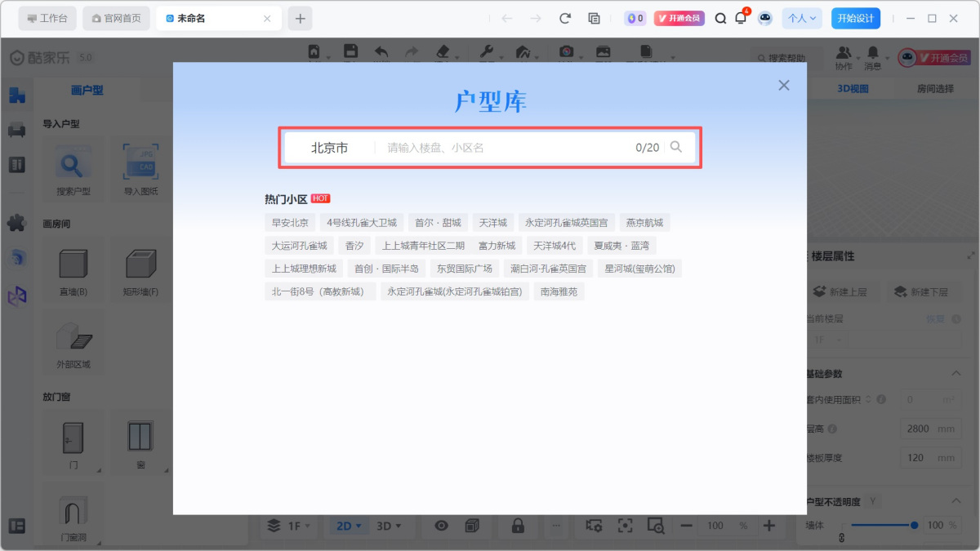Add a new tab with the plus button
980x551 pixels.
point(300,18)
